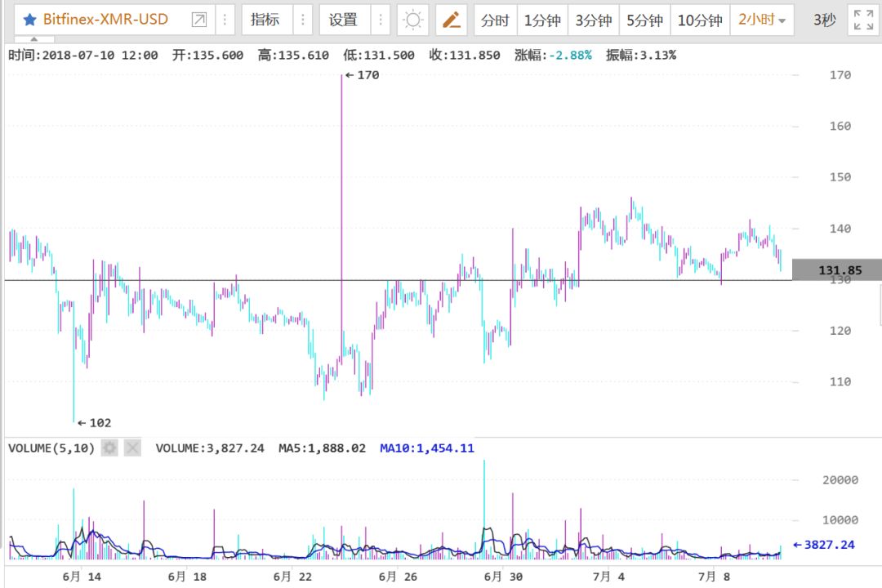This screenshot has height=588, width=882.
Task: Click the 6月 26 date axis label
Action: click(x=398, y=577)
